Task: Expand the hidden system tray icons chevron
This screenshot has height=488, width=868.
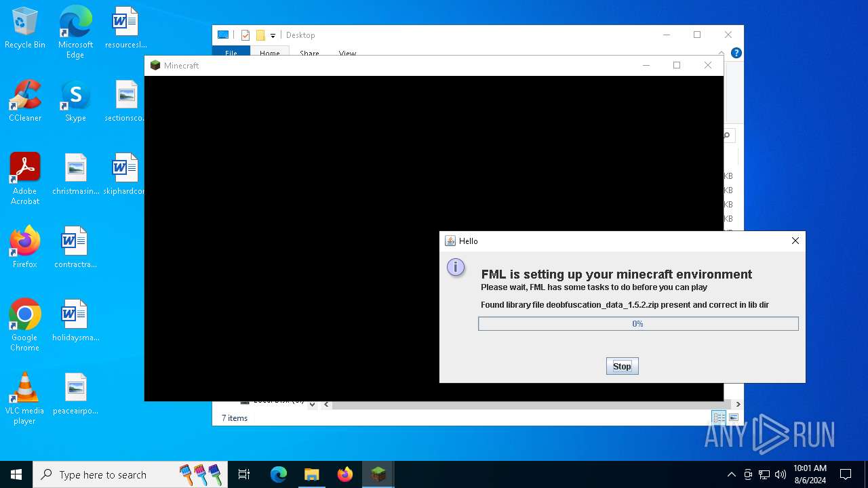Action: pos(731,474)
